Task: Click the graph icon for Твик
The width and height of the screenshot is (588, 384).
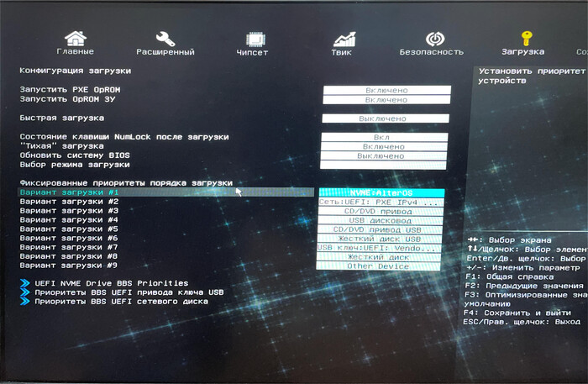Action: coord(344,39)
